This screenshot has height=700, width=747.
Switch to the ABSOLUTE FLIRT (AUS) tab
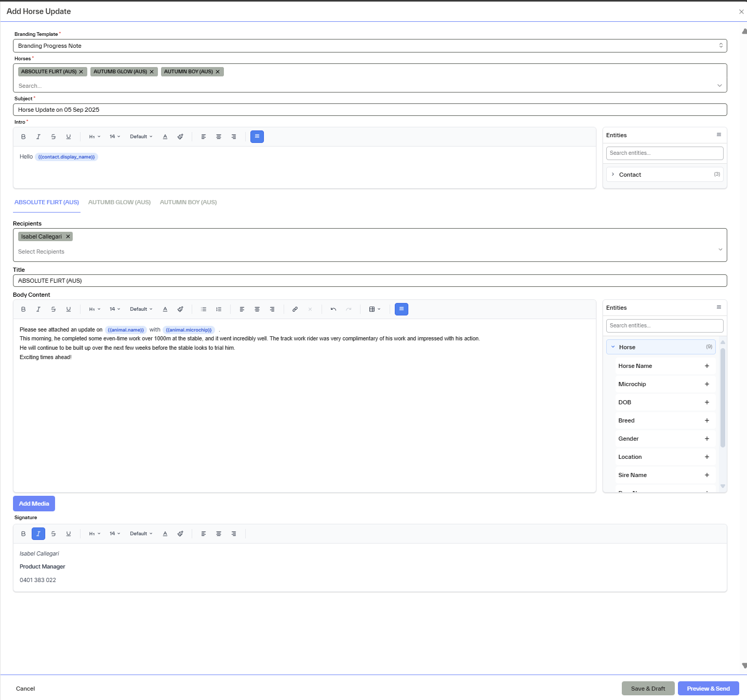(47, 202)
